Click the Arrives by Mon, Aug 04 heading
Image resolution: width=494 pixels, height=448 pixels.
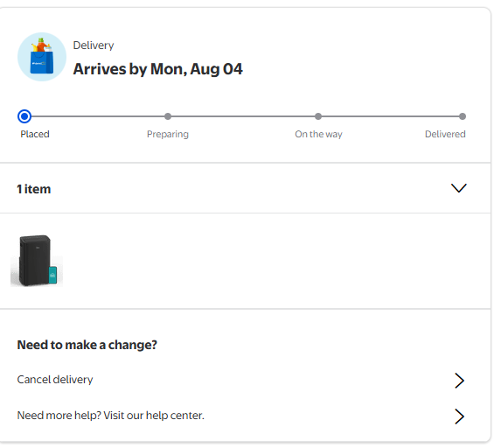tap(158, 69)
